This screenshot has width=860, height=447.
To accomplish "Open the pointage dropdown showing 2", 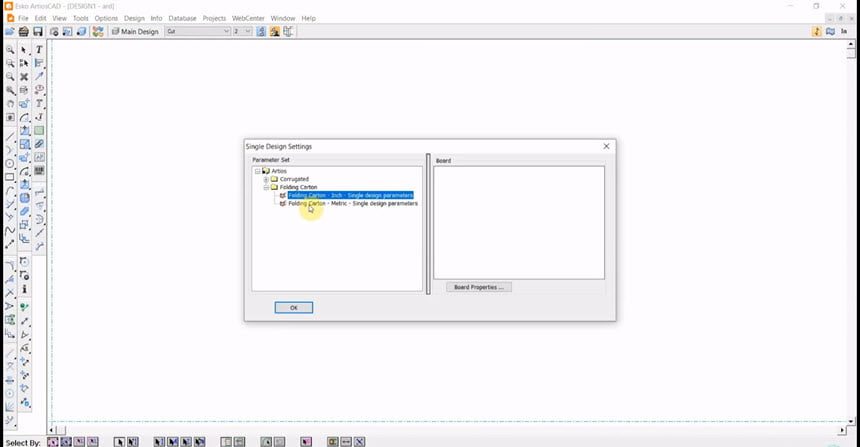I will click(242, 32).
